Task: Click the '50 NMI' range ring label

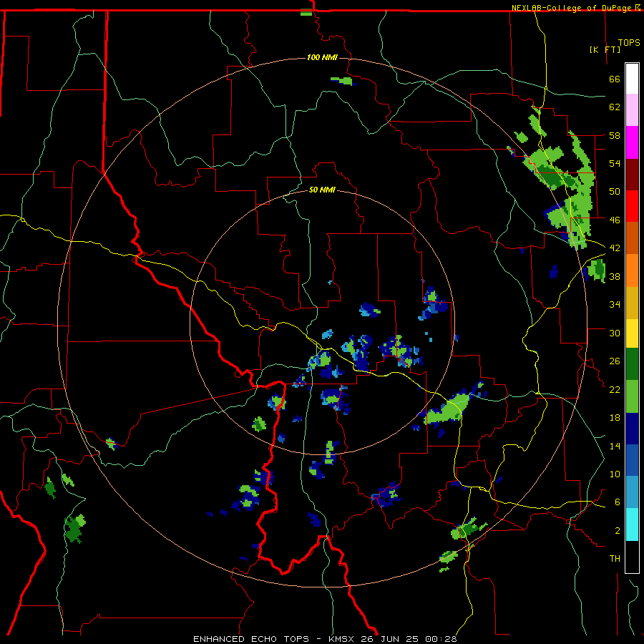Action: pyautogui.click(x=322, y=190)
